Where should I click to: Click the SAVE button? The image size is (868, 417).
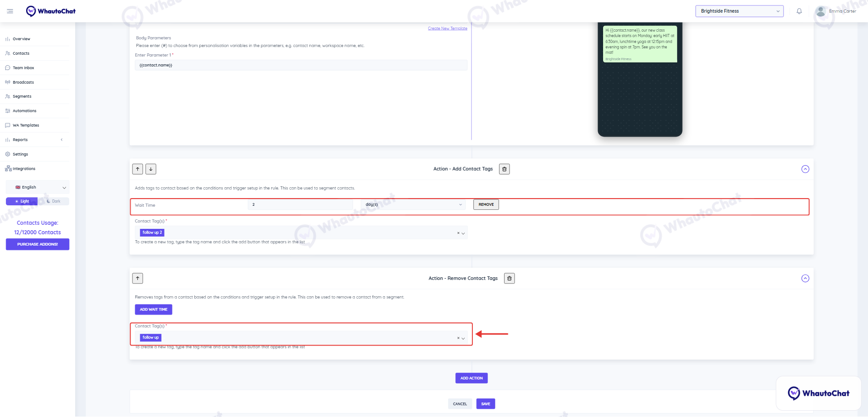coord(486,404)
